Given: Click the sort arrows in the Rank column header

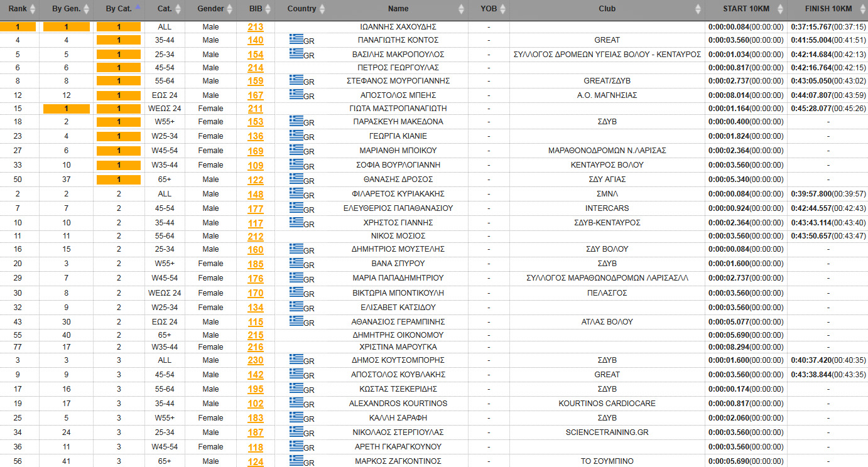Looking at the screenshot, I should (33, 9).
